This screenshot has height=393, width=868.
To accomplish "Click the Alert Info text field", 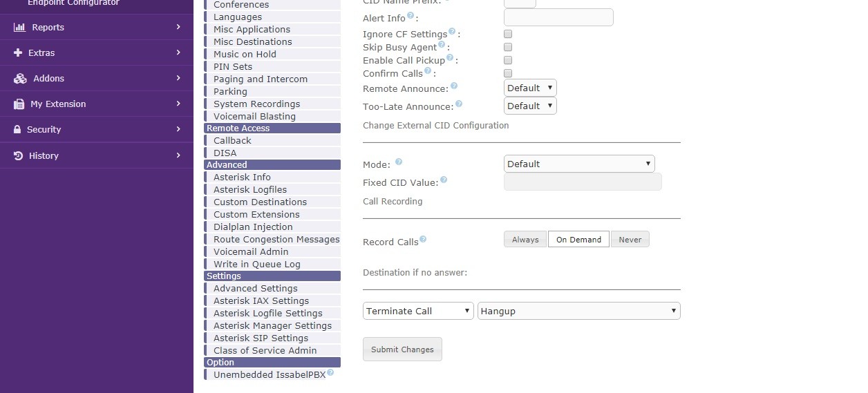I will 558,17.
